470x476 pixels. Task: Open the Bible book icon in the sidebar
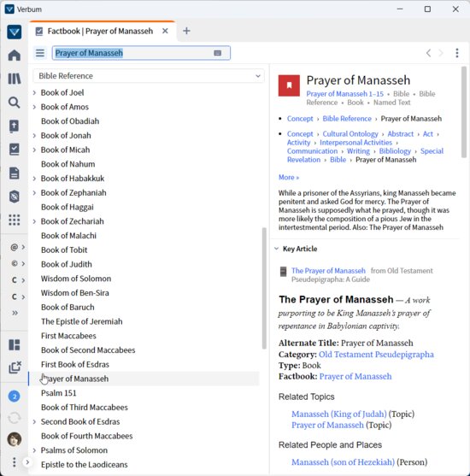15,126
